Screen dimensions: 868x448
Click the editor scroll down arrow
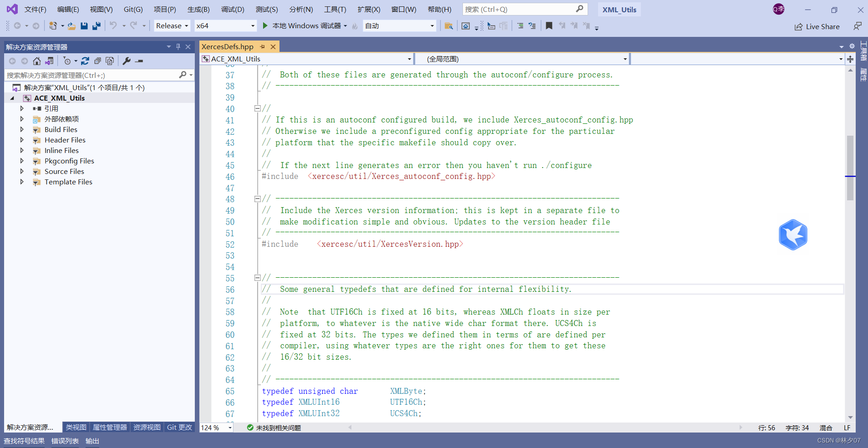[850, 417]
